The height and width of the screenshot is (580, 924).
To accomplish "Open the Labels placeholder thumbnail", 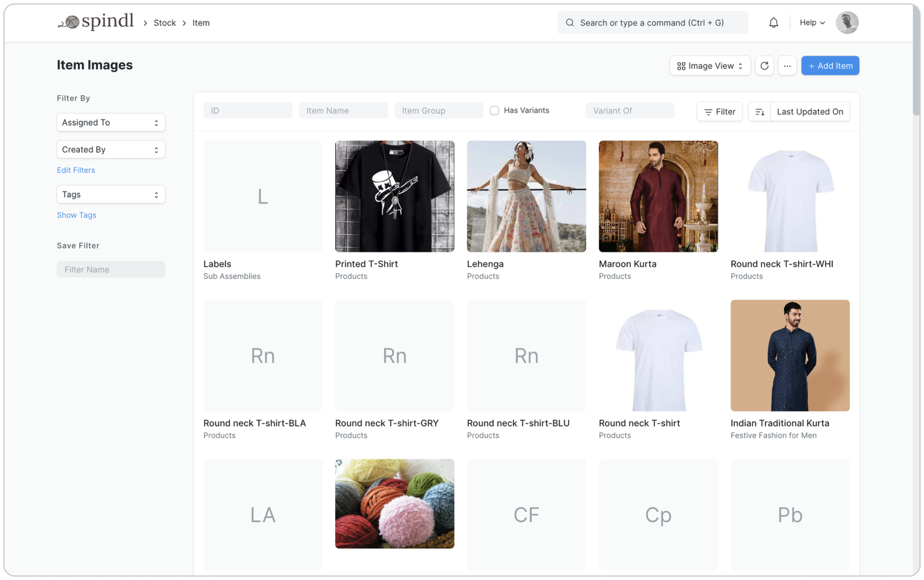I will pos(263,196).
